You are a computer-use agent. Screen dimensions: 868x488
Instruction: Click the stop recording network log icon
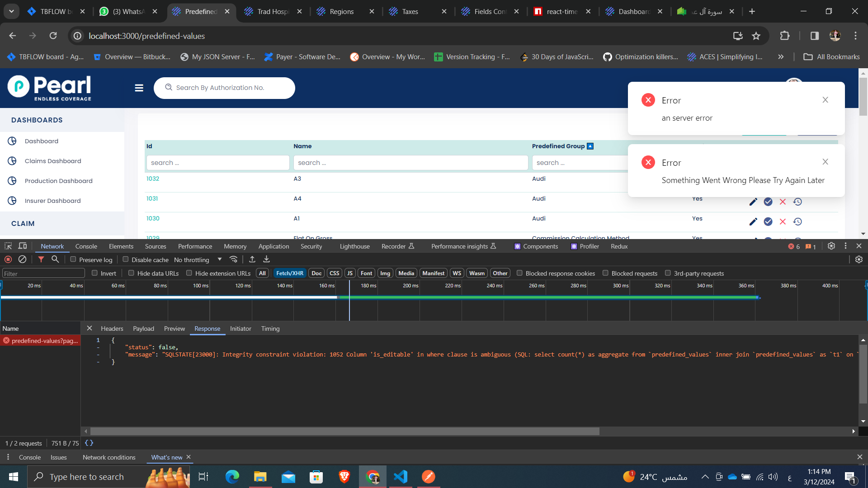pyautogui.click(x=8, y=259)
